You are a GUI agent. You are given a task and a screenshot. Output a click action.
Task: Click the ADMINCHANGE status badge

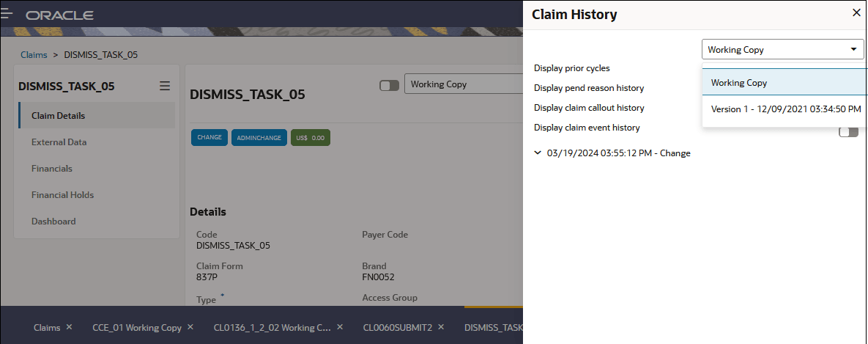259,137
